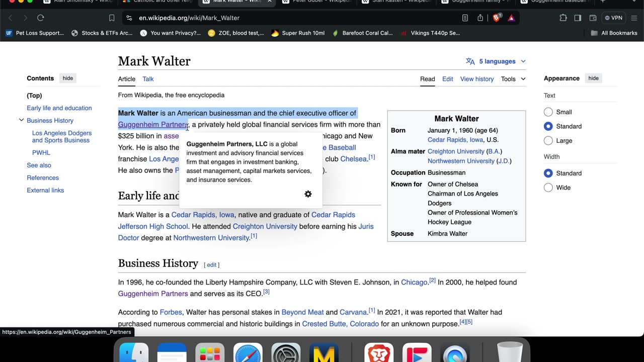Select Standard text size
Viewport: 644px width, 362px height.
548,126
